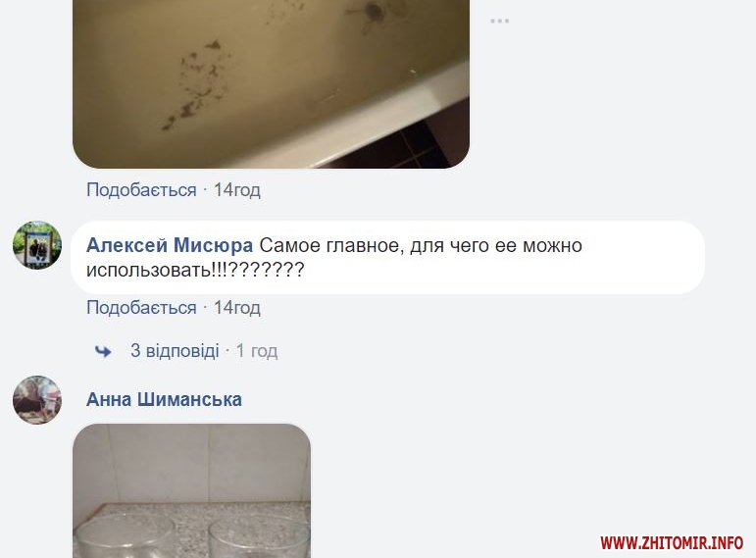Click the 1 год time beside replies
This screenshot has width=756, height=558.
pos(257,351)
